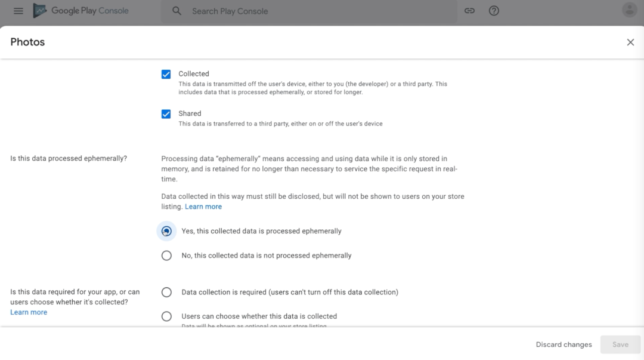Image resolution: width=644 pixels, height=360 pixels.
Task: Select Yes, processed ephemerally option
Action: 166,231
